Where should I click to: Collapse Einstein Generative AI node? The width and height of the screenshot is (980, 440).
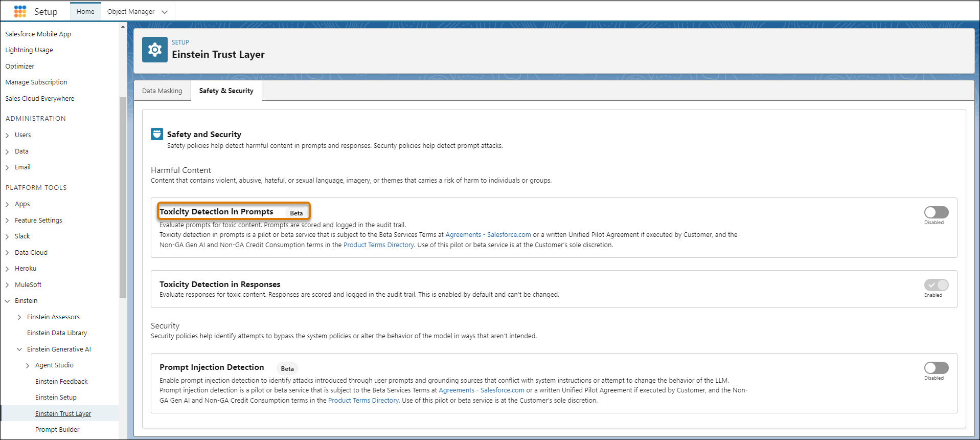point(19,349)
